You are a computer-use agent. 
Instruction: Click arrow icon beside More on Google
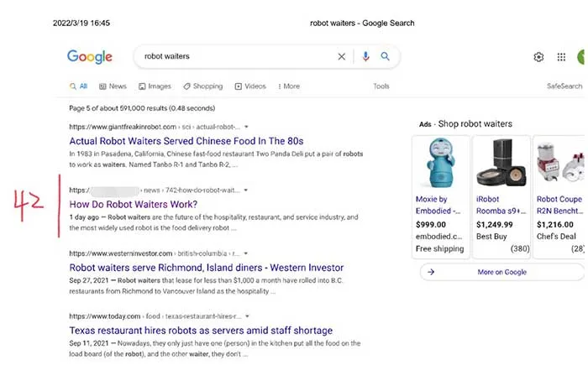(x=431, y=272)
